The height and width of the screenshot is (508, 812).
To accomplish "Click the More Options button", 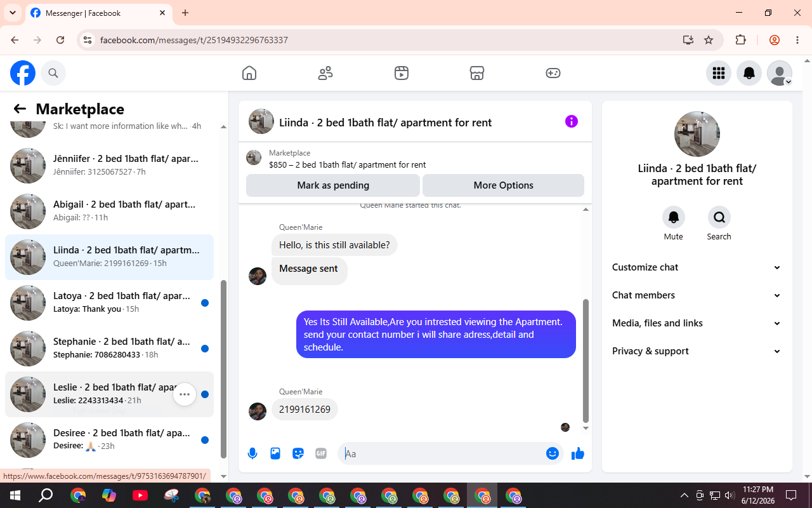I will coord(503,185).
